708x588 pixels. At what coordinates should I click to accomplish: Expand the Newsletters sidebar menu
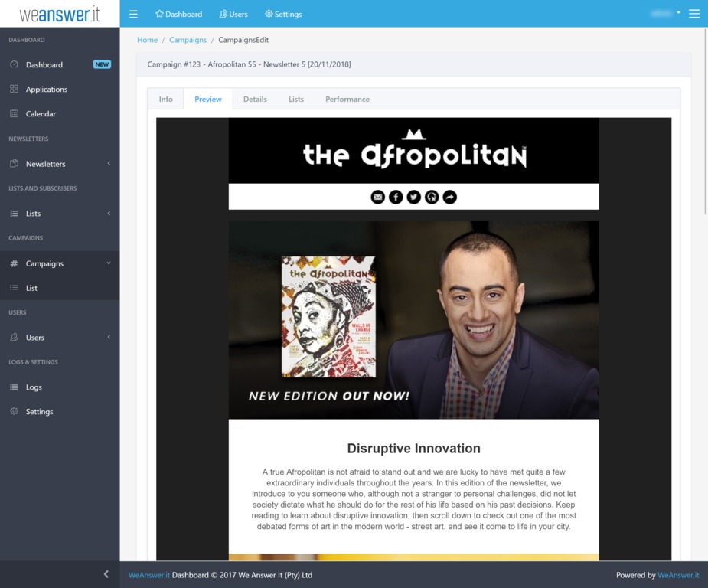pos(46,164)
